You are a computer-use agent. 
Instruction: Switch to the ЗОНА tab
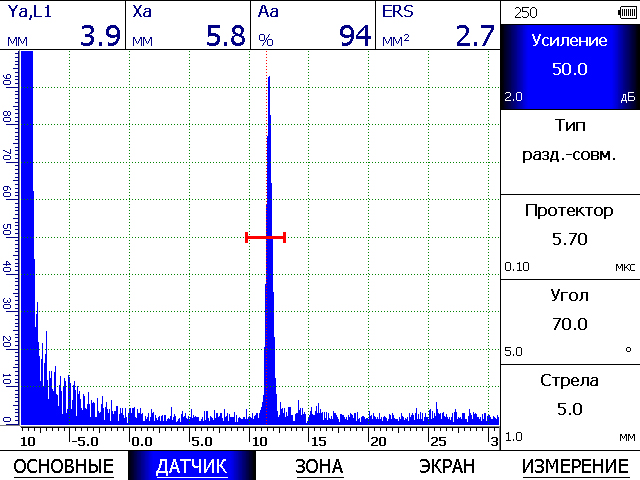tap(319, 466)
